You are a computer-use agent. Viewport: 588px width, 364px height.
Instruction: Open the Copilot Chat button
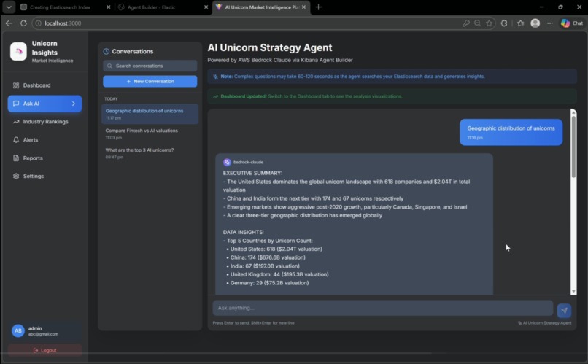[x=572, y=23]
